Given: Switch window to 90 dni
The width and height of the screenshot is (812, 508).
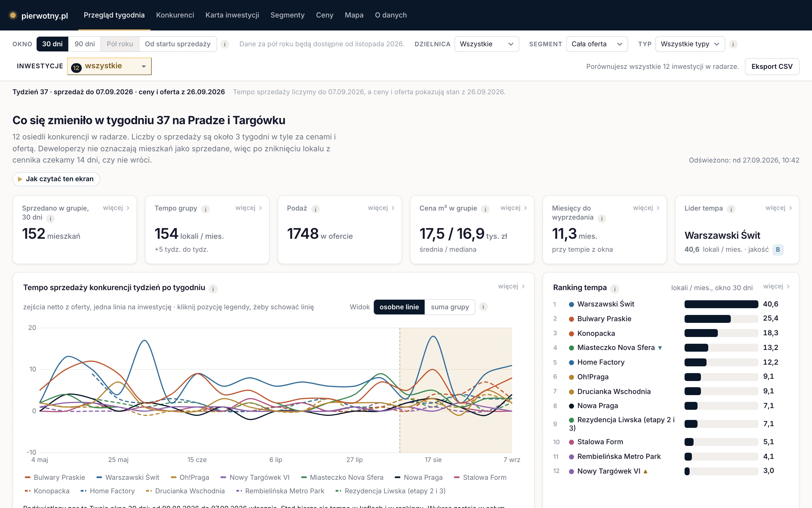Looking at the screenshot, I should pos(85,44).
